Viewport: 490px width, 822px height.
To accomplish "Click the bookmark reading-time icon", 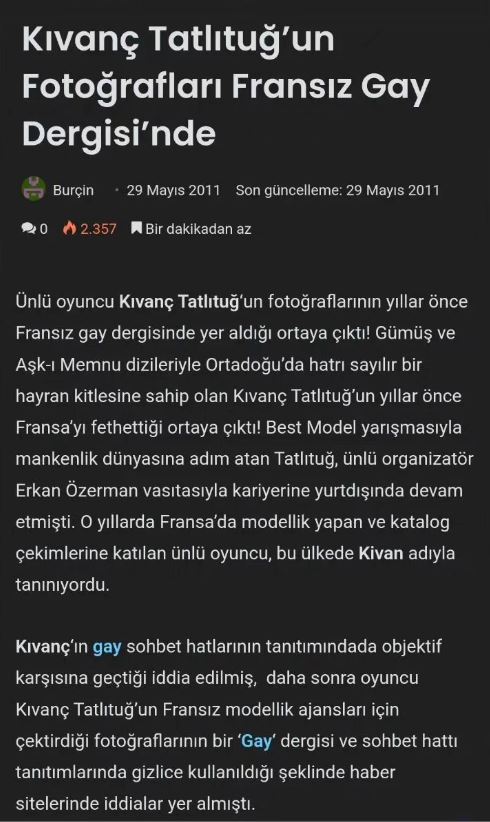I will [136, 228].
